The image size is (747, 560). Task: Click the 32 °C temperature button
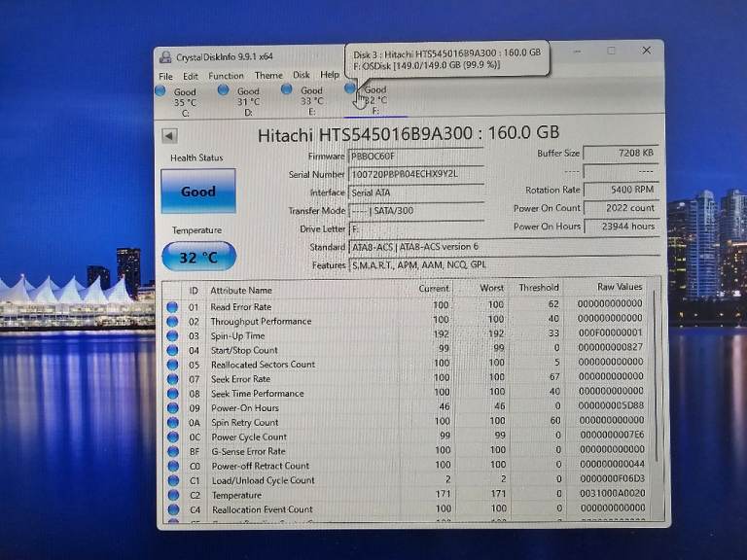coord(199,257)
